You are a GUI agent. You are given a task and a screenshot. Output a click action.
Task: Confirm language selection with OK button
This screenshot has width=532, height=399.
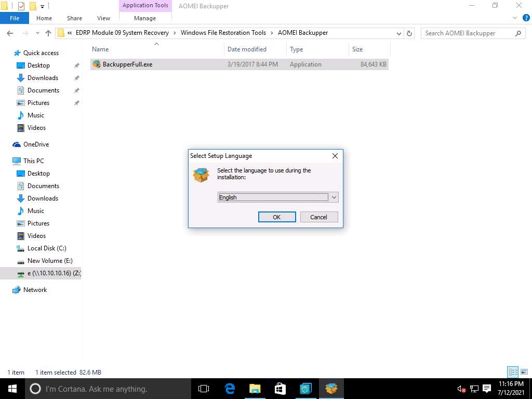(277, 217)
